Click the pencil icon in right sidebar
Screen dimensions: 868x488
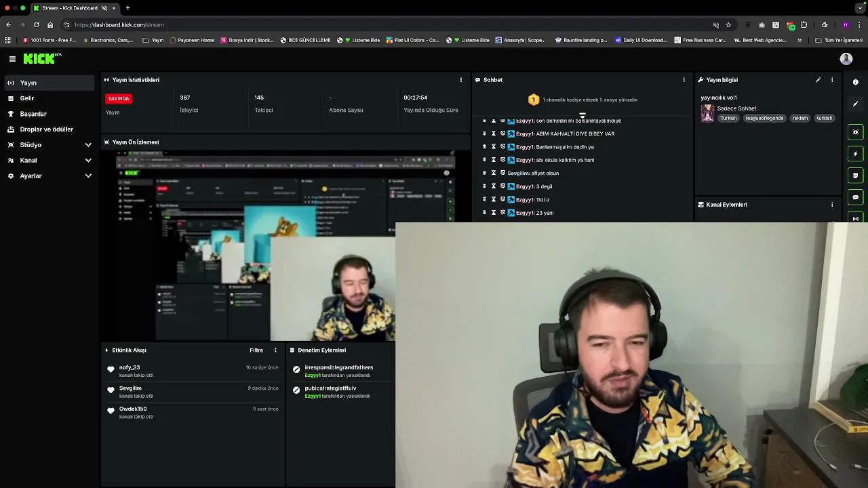pos(856,104)
